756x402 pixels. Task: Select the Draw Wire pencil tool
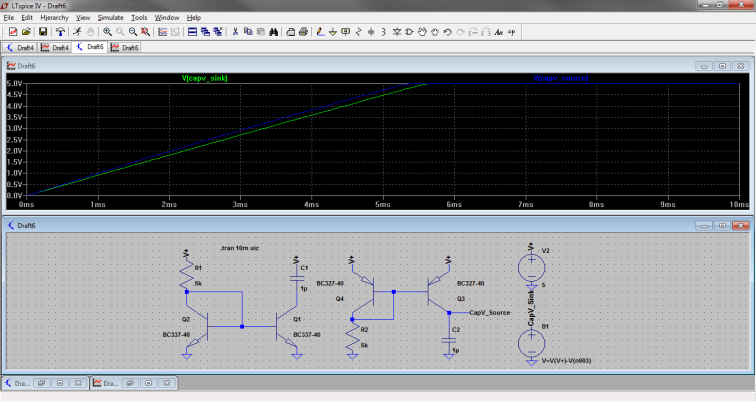point(320,32)
